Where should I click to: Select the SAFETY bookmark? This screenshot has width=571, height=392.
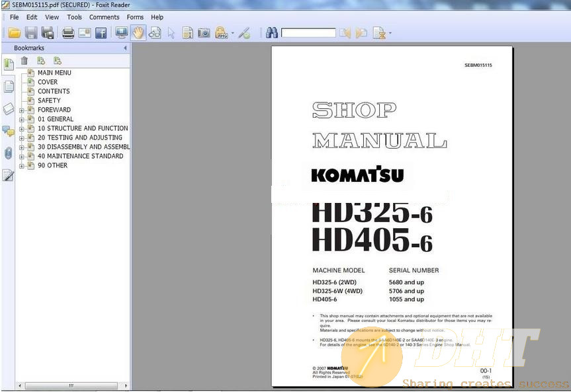tap(49, 100)
